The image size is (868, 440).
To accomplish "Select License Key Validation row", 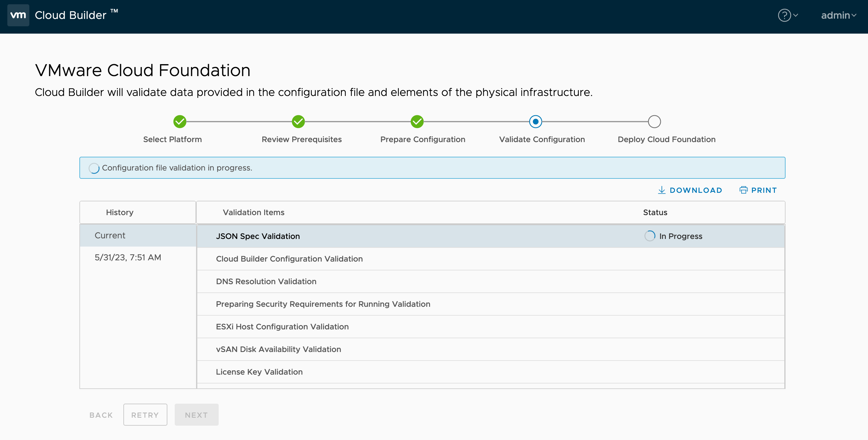I will pyautogui.click(x=491, y=372).
